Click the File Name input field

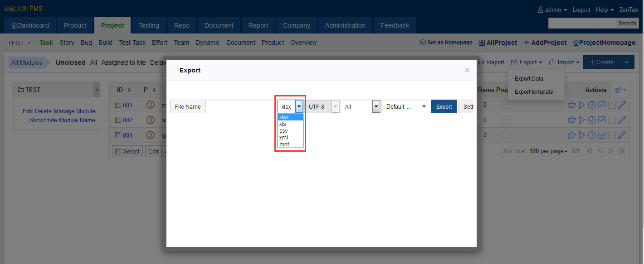[x=240, y=106]
